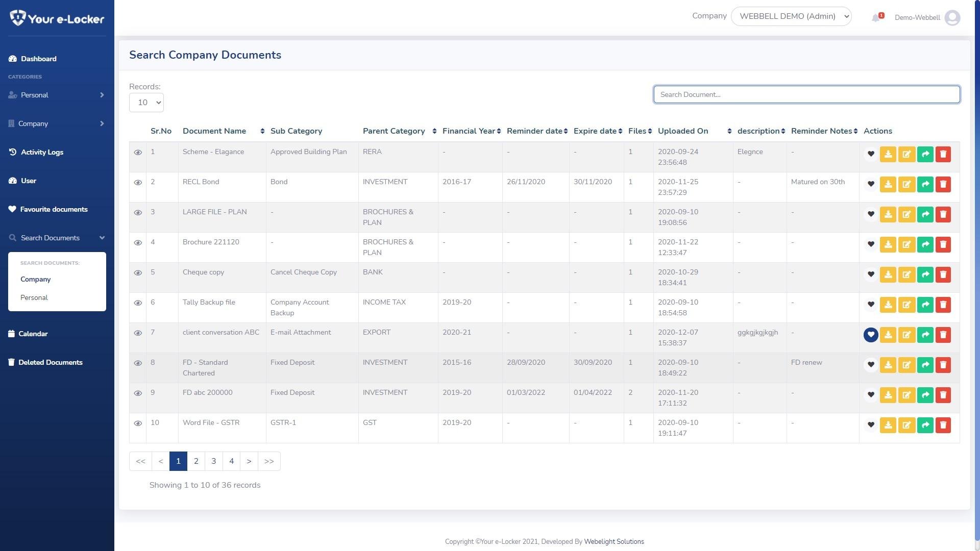Open Activity Logs from the sidebar

point(42,153)
